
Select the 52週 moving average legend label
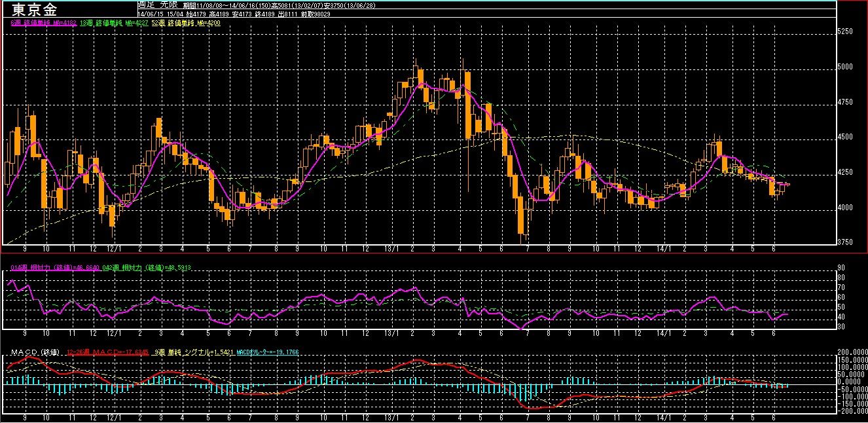click(185, 22)
